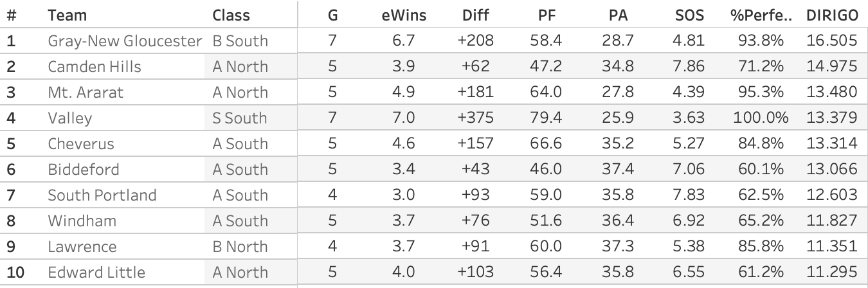The image size is (868, 288).
Task: Select the Windham team entry
Action: (x=82, y=221)
